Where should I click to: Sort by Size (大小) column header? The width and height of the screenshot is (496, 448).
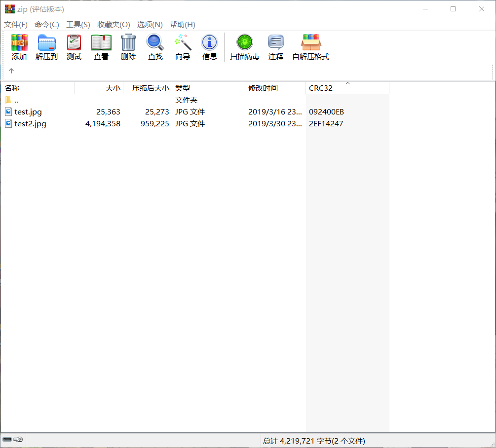click(x=99, y=88)
